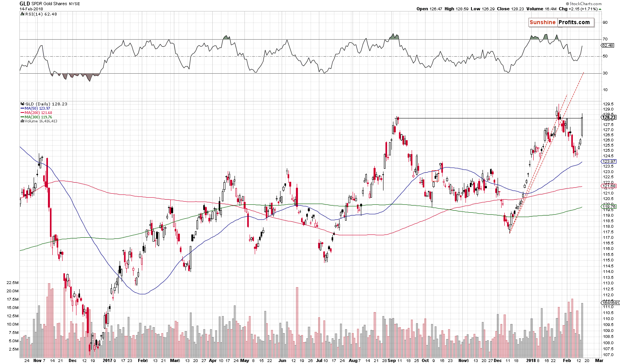Click the RSI legend marker icon
Screen dimensions: 620x364
[x=22, y=14]
